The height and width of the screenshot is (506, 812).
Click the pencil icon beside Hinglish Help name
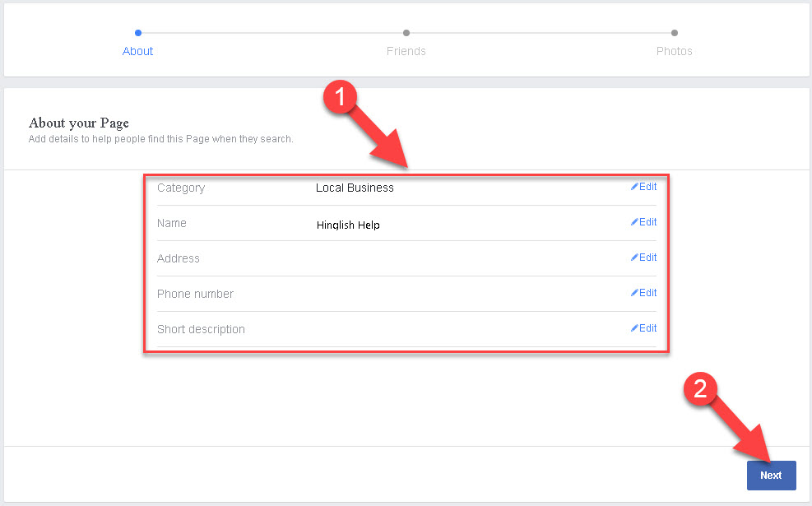click(634, 222)
